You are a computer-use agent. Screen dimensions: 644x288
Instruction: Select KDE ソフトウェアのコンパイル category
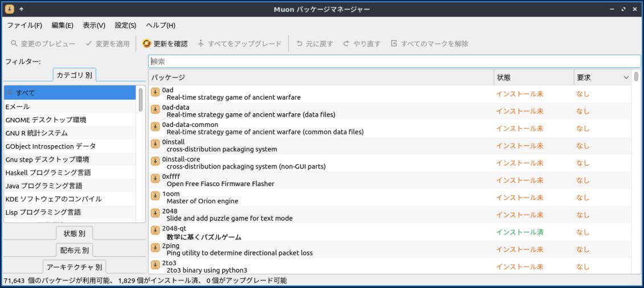pos(70,199)
